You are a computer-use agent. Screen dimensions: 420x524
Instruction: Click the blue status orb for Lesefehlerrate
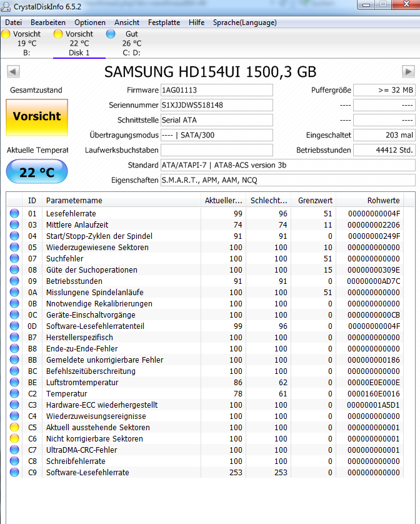[x=14, y=213]
